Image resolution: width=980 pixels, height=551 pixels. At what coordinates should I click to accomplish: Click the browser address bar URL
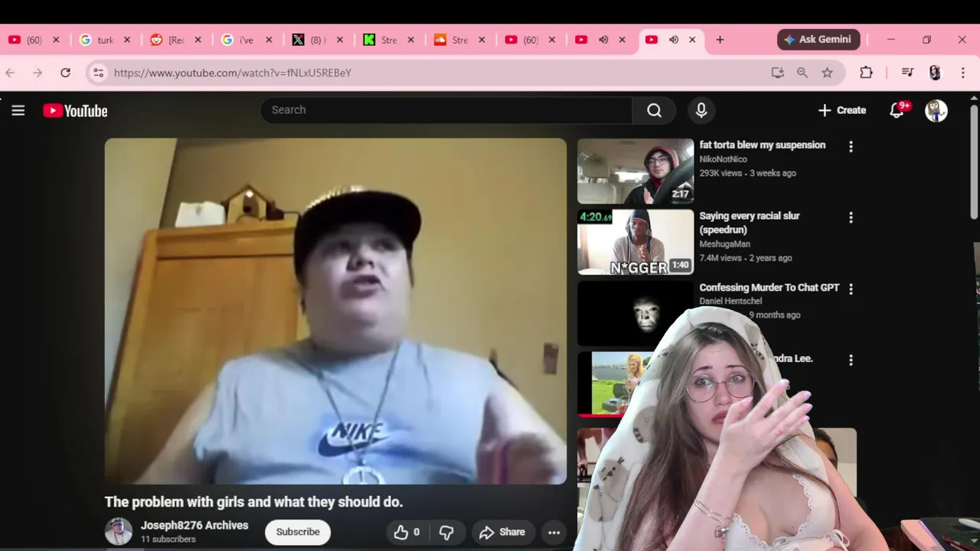233,73
